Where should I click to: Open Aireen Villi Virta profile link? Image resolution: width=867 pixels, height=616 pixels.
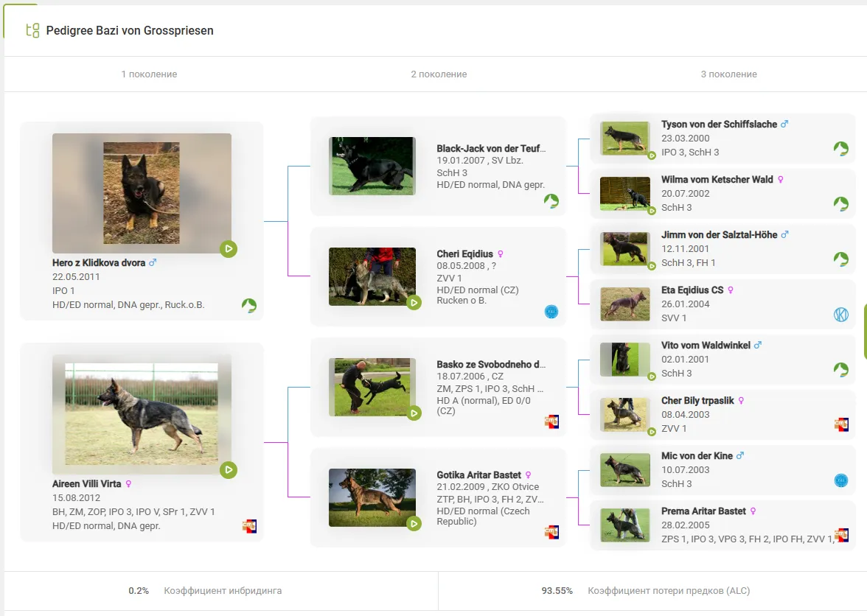pyautogui.click(x=86, y=484)
